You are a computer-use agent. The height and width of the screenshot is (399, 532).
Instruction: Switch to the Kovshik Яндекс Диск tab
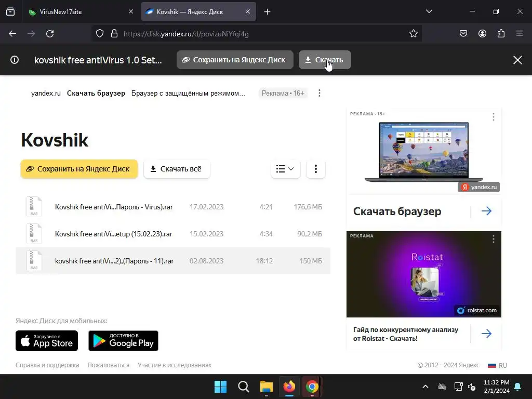coord(198,12)
